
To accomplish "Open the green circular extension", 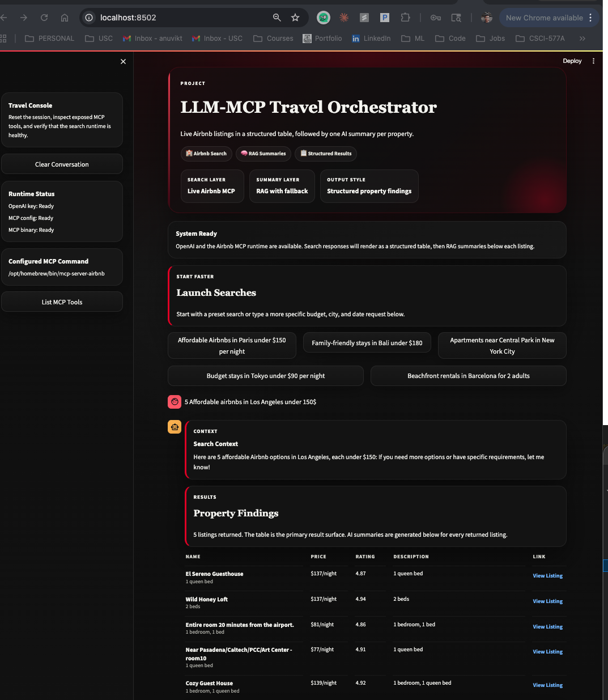I will 324,18.
